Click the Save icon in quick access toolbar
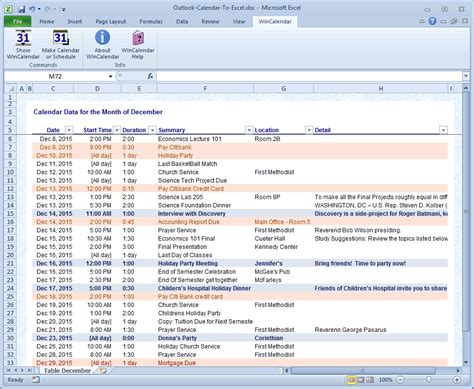 (x=21, y=9)
